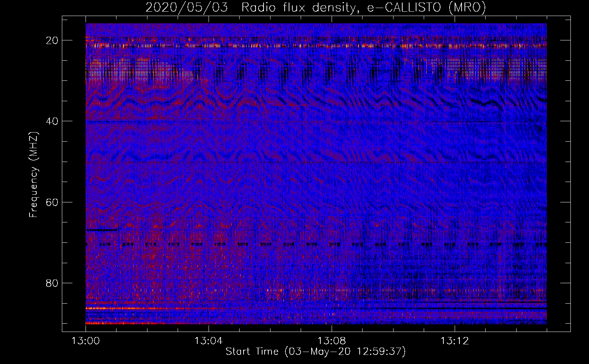Image resolution: width=589 pixels, height=364 pixels.
Task: Select the '20' frequency tick label
Action: point(52,40)
